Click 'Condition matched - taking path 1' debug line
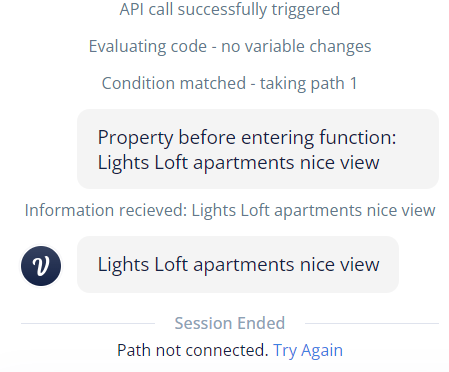Screen dimensions: 449x372 click(230, 83)
